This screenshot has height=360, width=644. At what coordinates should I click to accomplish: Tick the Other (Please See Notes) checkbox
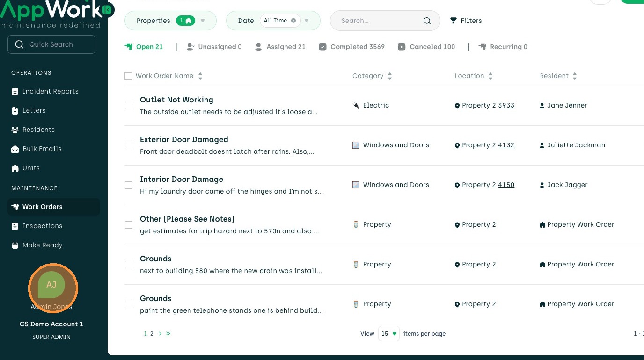click(x=129, y=225)
